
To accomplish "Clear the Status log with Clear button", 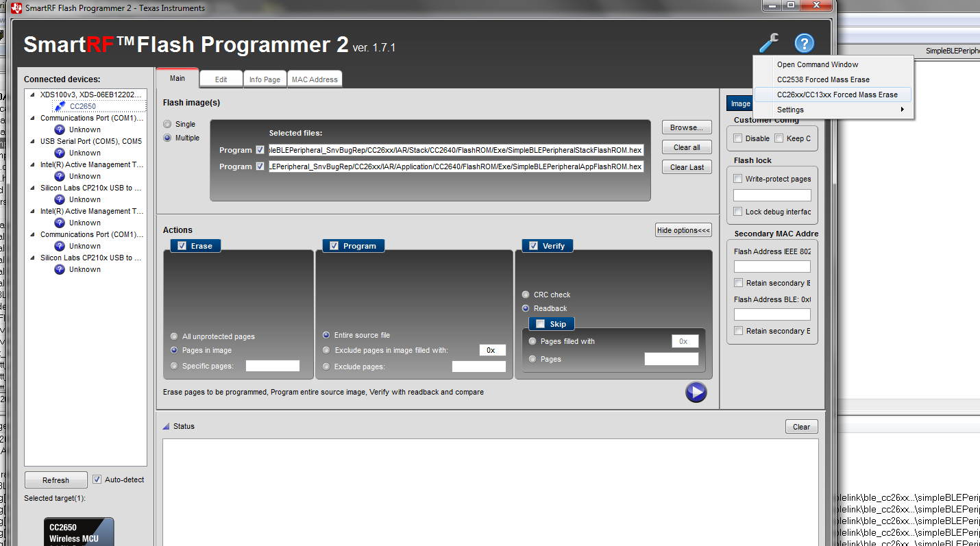I will pyautogui.click(x=802, y=427).
